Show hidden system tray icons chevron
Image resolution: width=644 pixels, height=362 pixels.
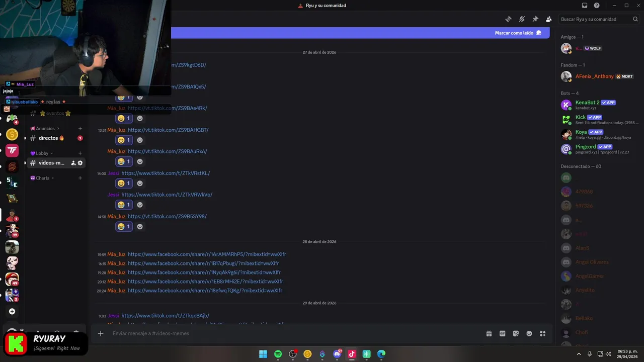[x=579, y=354]
